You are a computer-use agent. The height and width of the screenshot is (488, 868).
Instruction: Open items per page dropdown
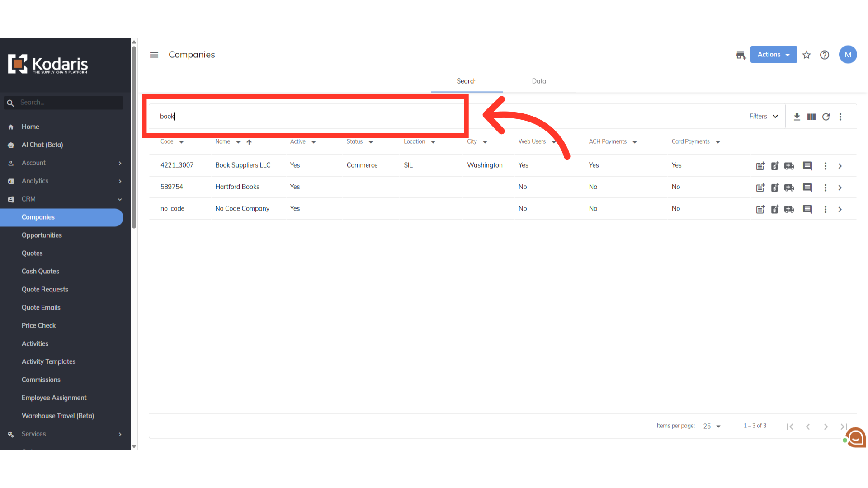(712, 426)
